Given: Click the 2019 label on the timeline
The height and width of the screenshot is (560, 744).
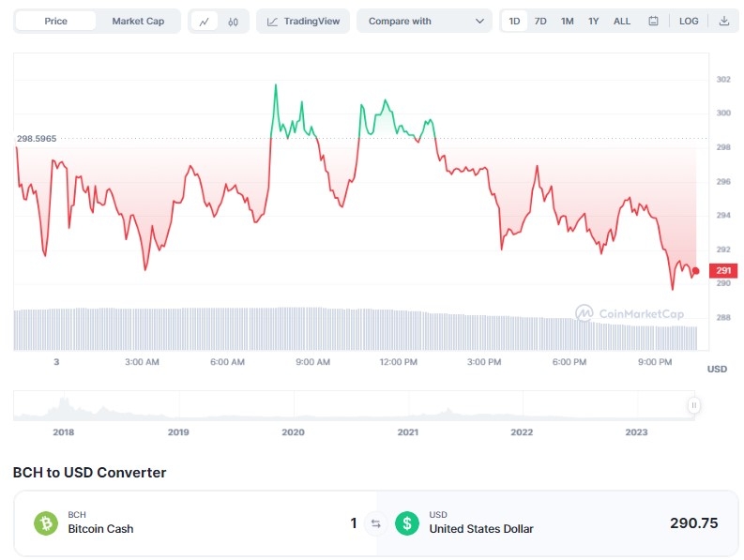Looking at the screenshot, I should (178, 432).
